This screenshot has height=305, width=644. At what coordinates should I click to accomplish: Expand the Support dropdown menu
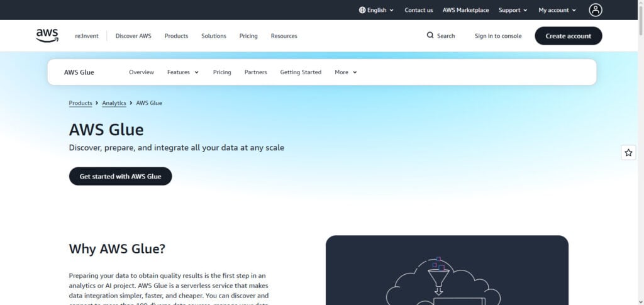click(x=513, y=10)
